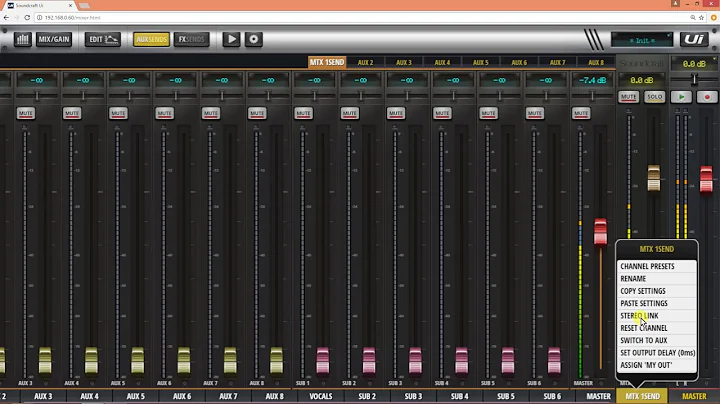Image resolution: width=720 pixels, height=404 pixels.
Task: Close the Soundcraft Ui browser tab
Action: click(x=71, y=6)
